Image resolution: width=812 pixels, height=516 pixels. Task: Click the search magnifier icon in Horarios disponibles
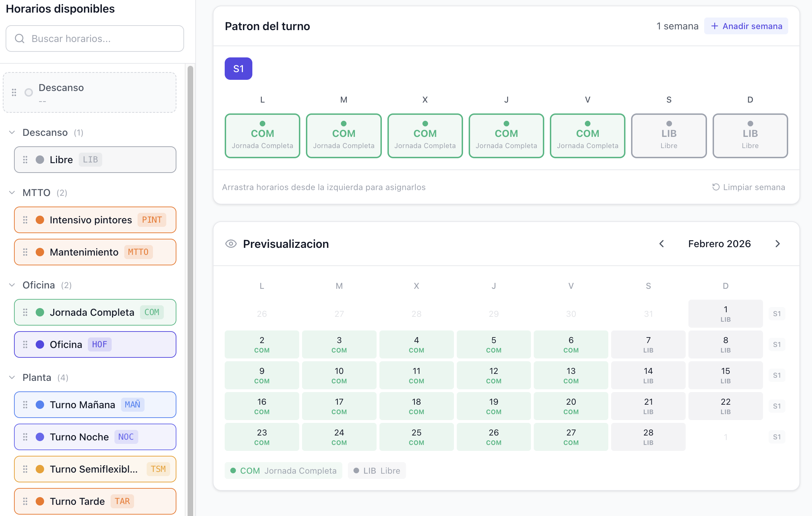click(x=20, y=39)
